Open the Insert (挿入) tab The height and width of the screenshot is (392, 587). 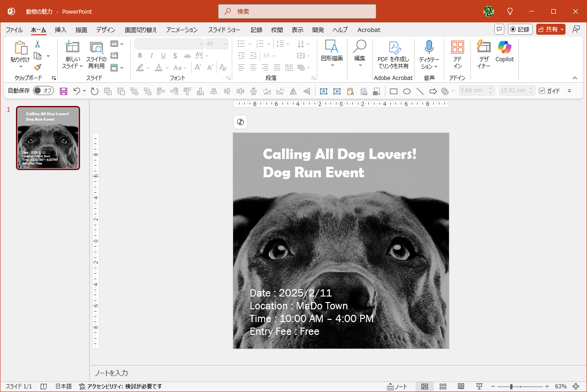click(x=60, y=30)
